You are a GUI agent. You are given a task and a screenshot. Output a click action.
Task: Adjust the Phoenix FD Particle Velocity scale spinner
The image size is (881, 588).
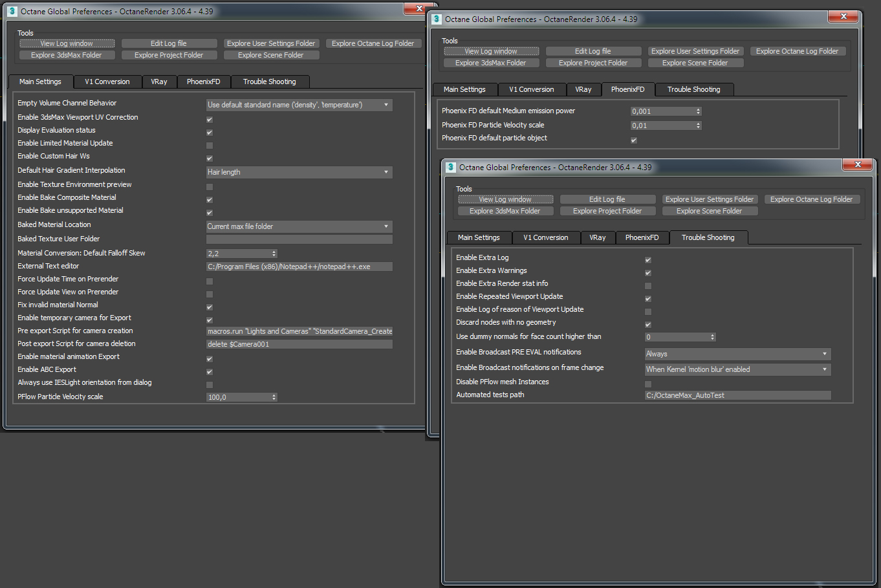(x=699, y=125)
